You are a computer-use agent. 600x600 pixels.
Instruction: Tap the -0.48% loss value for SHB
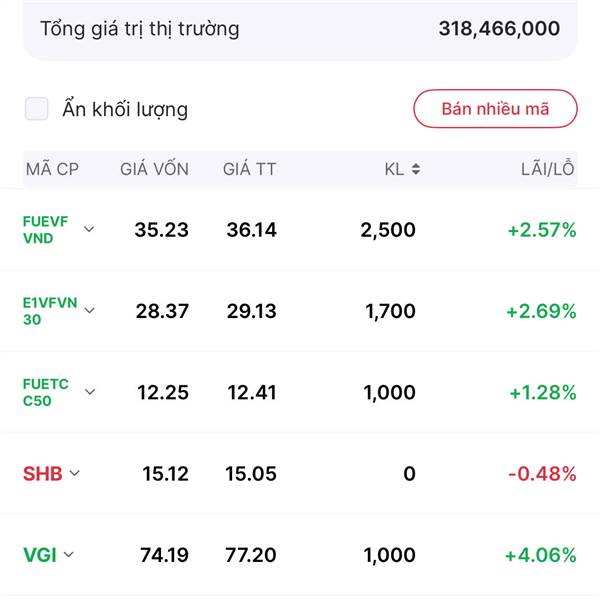[542, 474]
